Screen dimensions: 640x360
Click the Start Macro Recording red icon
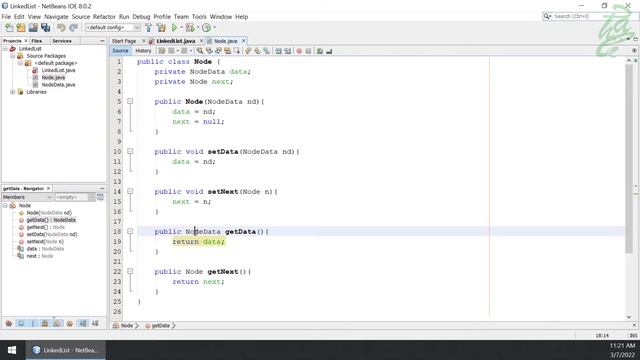[x=299, y=51]
